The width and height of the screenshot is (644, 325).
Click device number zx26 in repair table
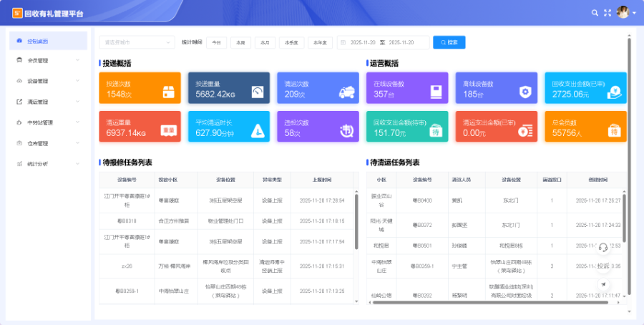tap(127, 266)
